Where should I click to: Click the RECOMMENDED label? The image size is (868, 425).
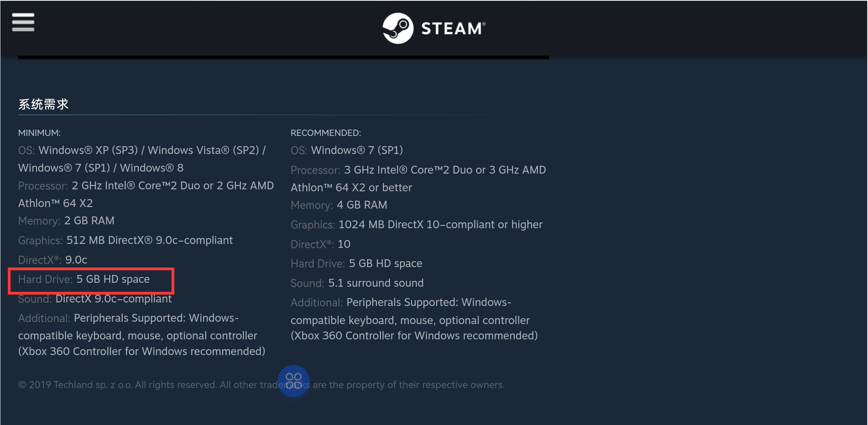tap(325, 133)
